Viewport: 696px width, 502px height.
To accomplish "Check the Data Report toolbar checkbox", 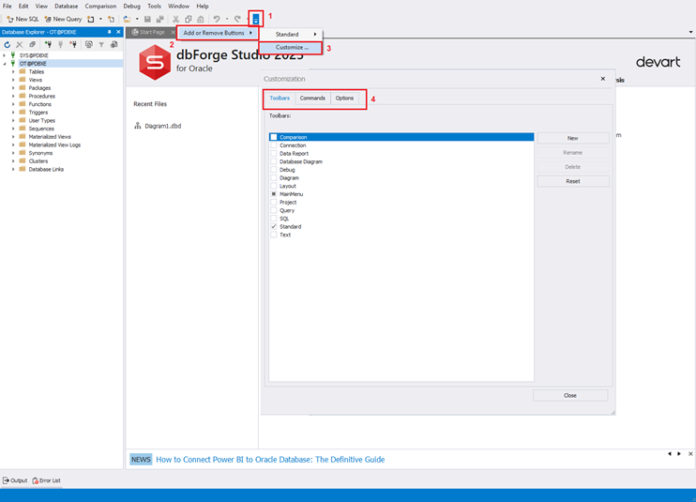I will tap(274, 154).
